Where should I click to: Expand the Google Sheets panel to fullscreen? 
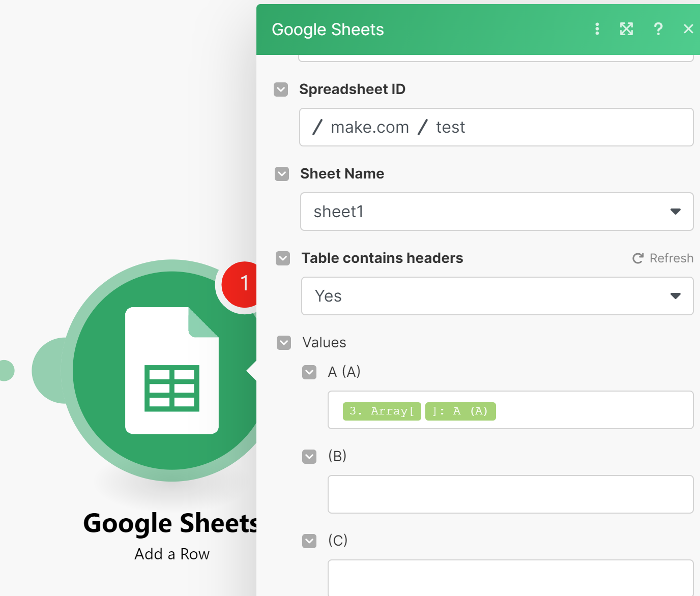pyautogui.click(x=626, y=29)
